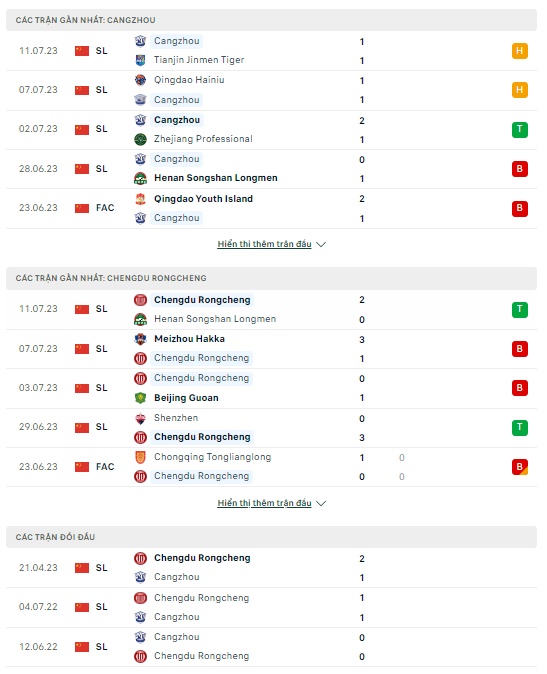Viewport: 547px width, 674px height.
Task: Open Hiển thị thêm trận đấu under Chengdu Rongcheng
Action: [264, 503]
